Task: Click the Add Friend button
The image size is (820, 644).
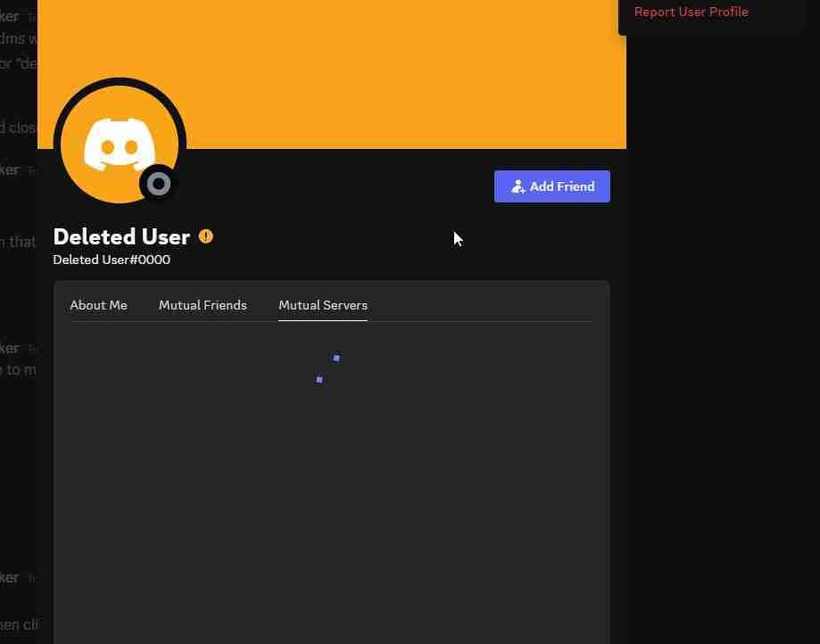Action: click(x=551, y=186)
